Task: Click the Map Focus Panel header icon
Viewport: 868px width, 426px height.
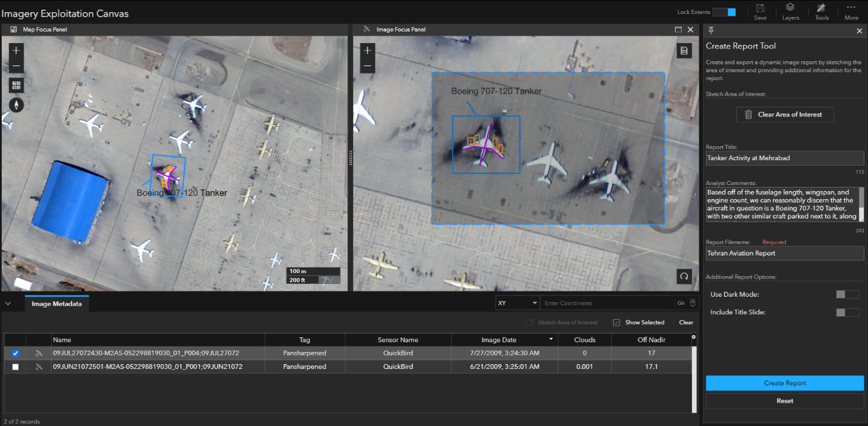Action: (14, 29)
